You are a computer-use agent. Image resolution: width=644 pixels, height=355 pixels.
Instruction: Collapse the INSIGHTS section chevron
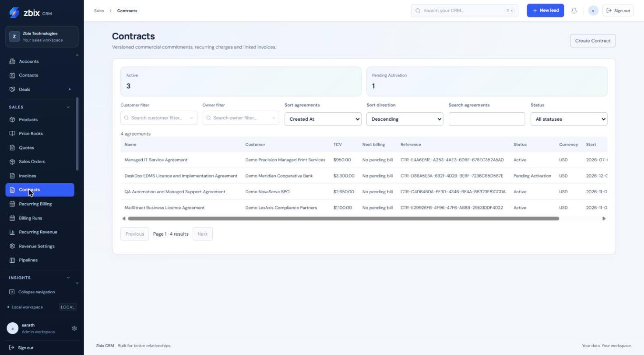coord(68,278)
